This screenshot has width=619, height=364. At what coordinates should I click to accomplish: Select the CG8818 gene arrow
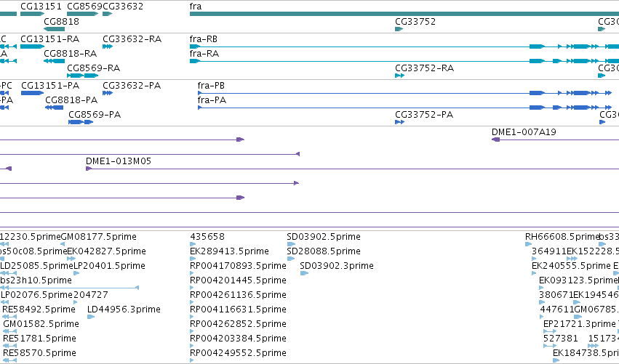[54, 29]
